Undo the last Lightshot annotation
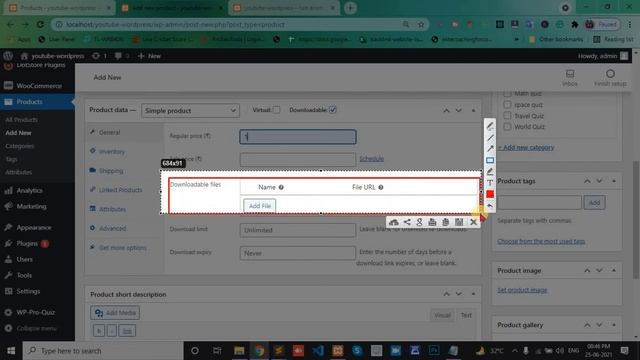The width and height of the screenshot is (640, 360). click(490, 206)
